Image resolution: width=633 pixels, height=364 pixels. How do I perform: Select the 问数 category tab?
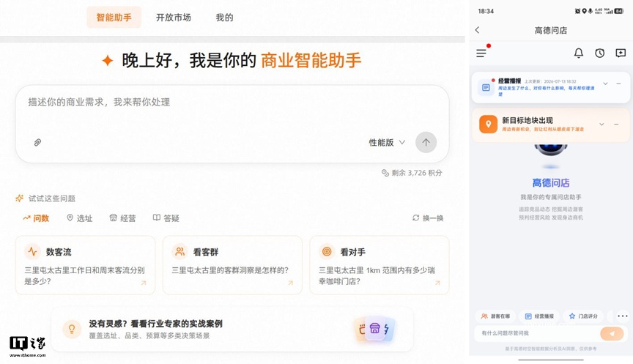[x=36, y=218]
